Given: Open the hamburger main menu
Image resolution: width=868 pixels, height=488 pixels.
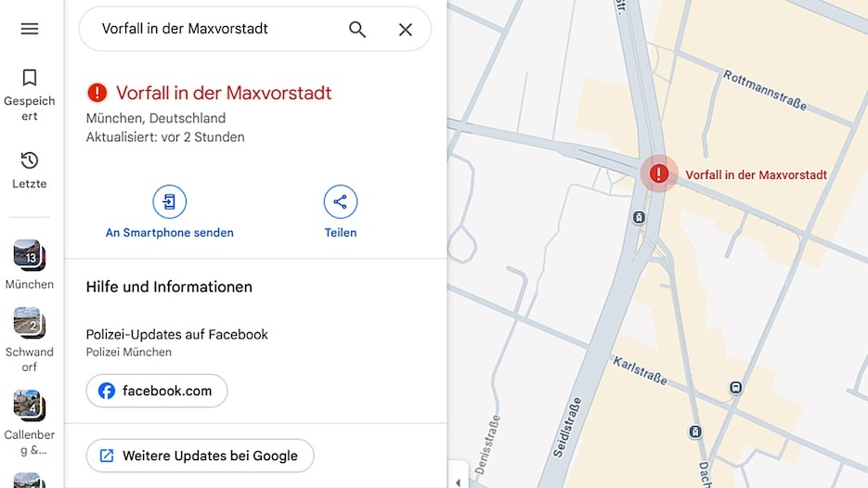Looking at the screenshot, I should [30, 29].
